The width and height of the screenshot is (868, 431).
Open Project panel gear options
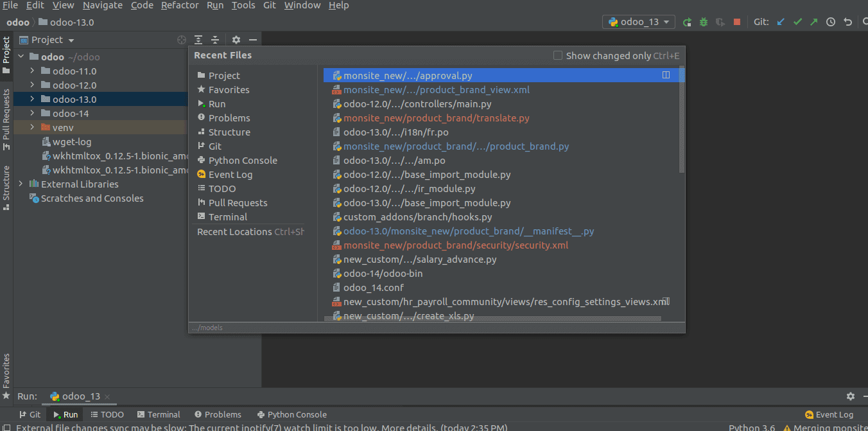[x=236, y=40]
